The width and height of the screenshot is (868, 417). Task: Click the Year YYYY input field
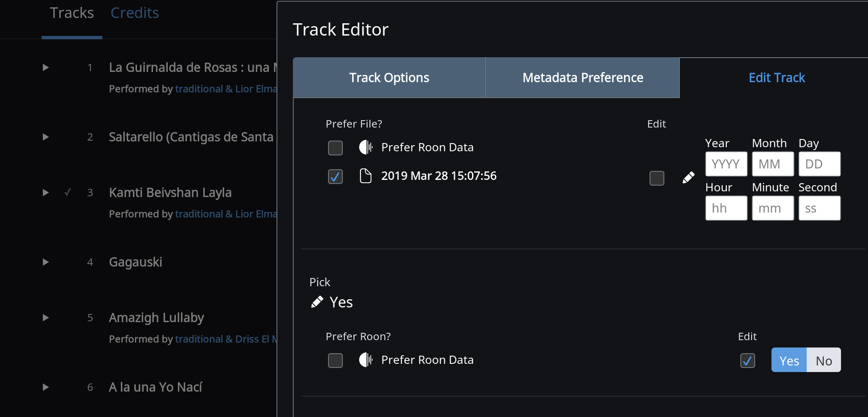[726, 164]
